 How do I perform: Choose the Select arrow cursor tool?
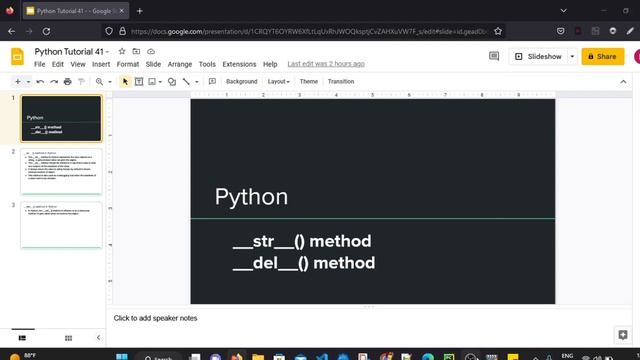[x=125, y=82]
